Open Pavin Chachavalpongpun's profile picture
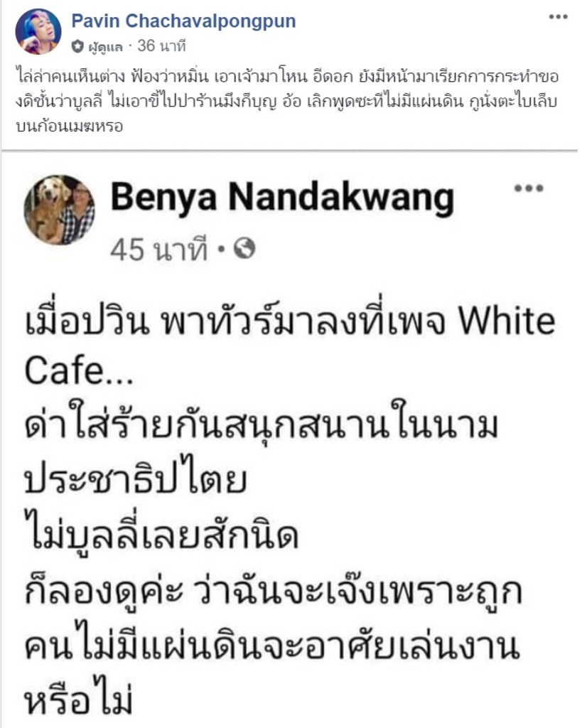This screenshot has height=728, width=587. pos(38,31)
